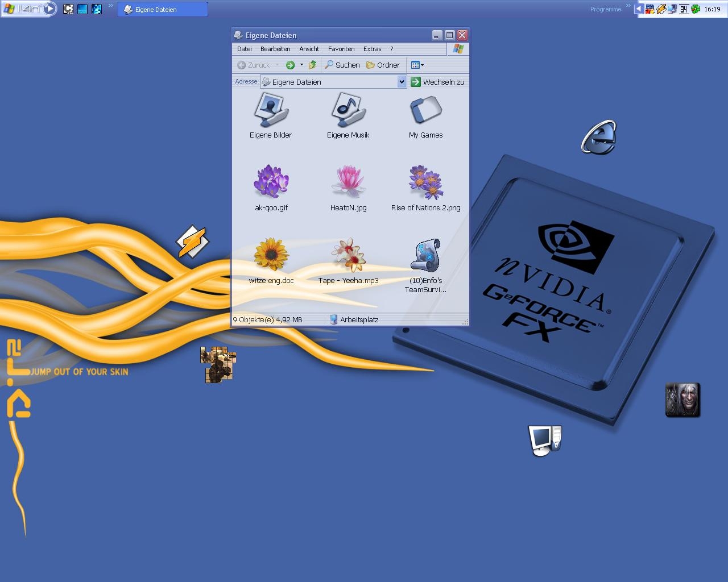728x582 pixels.
Task: Select the witze eng.doc document
Action: click(271, 261)
